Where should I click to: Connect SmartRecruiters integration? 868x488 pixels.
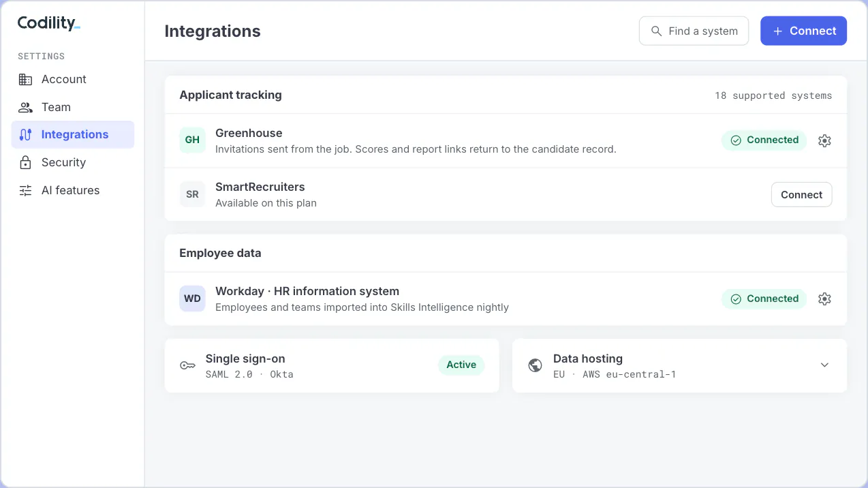(x=801, y=194)
